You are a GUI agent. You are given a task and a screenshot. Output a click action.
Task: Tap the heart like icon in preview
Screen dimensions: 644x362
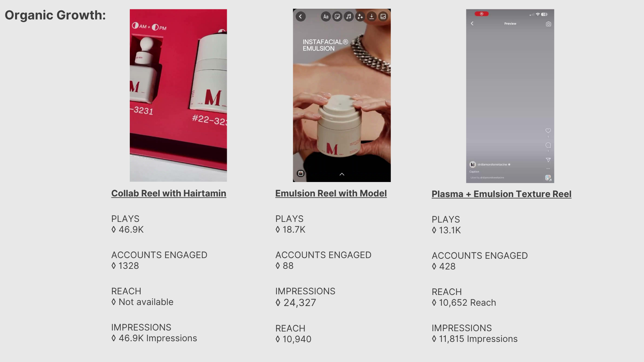click(x=548, y=131)
